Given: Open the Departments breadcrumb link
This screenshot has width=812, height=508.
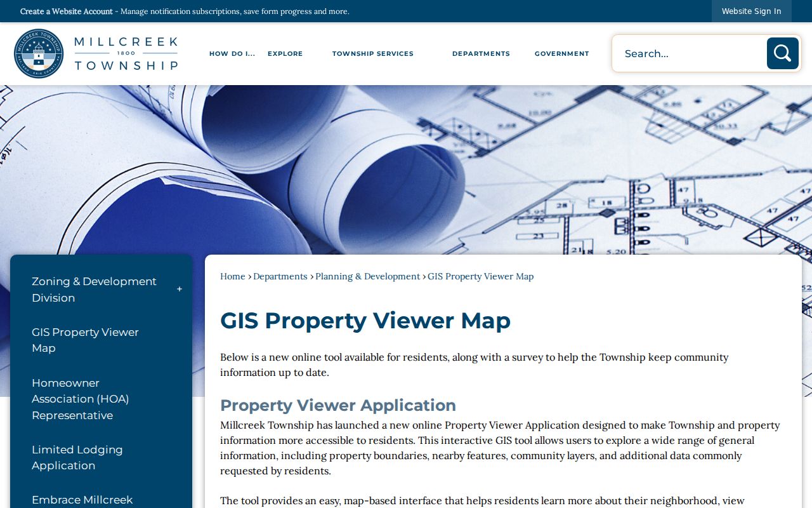Looking at the screenshot, I should (280, 276).
